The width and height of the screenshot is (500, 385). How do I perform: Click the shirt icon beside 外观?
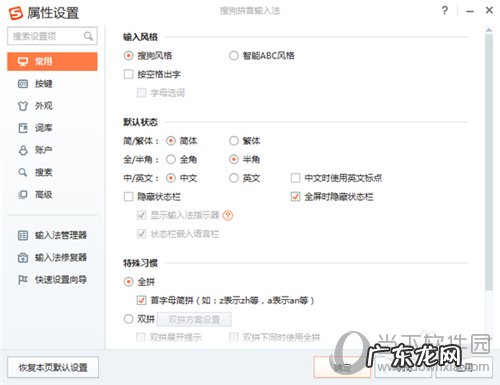[23, 106]
